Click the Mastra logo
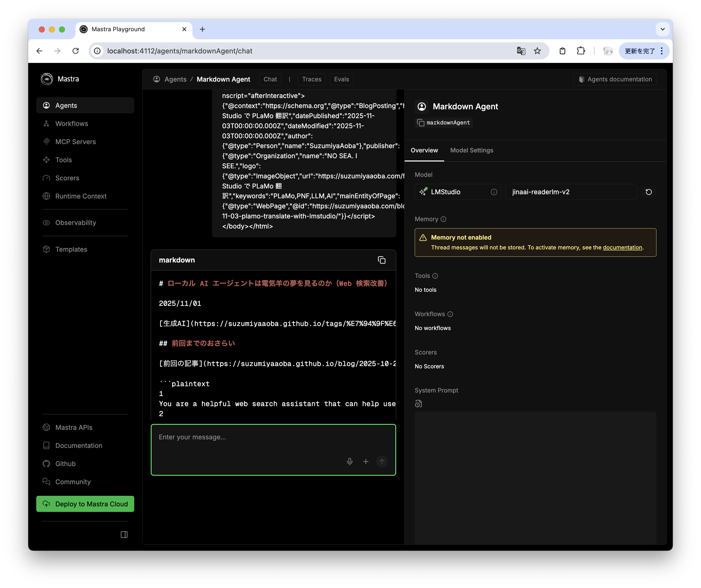 point(47,79)
